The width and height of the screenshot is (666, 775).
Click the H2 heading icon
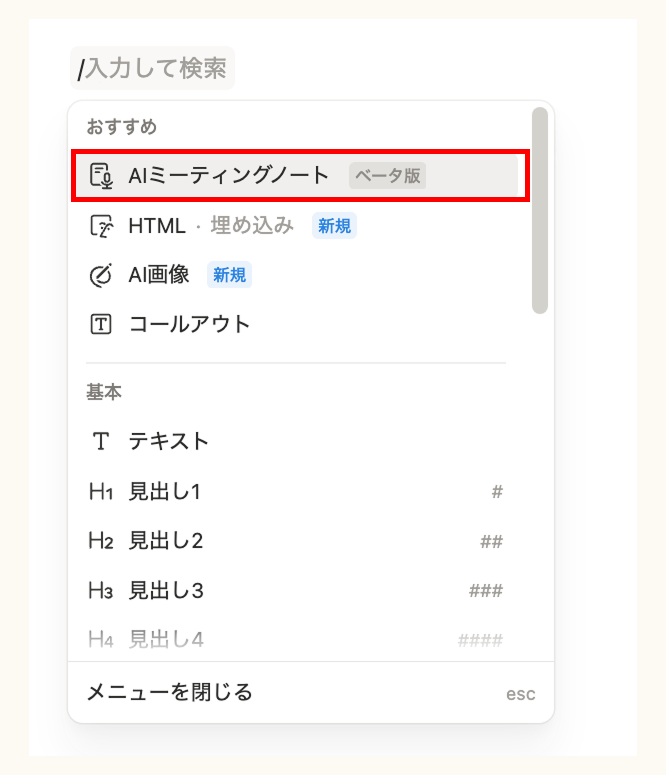coord(101,541)
